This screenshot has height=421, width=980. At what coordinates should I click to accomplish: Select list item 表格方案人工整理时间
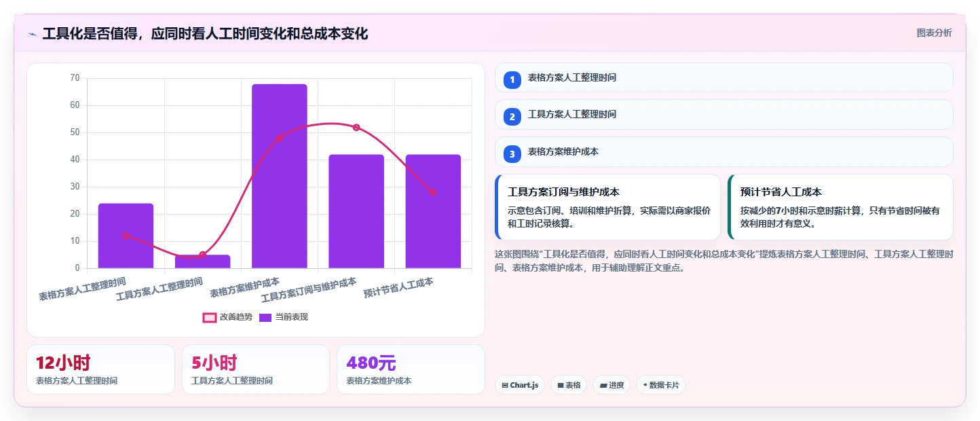pyautogui.click(x=724, y=77)
